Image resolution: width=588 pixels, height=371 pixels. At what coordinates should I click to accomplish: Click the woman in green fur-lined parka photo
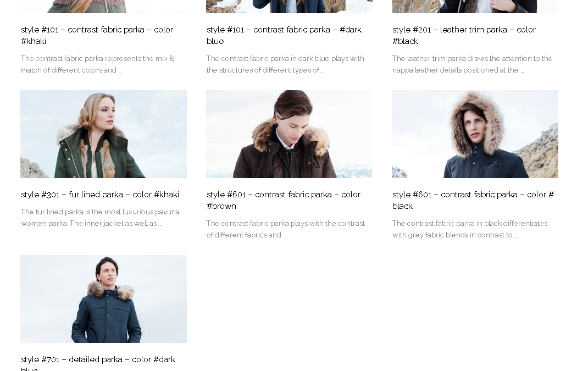103,134
